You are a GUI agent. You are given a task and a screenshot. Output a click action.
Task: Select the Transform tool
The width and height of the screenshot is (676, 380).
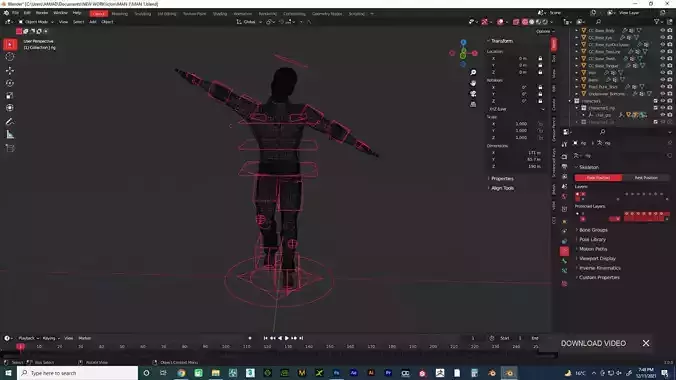pyautogui.click(x=10, y=108)
